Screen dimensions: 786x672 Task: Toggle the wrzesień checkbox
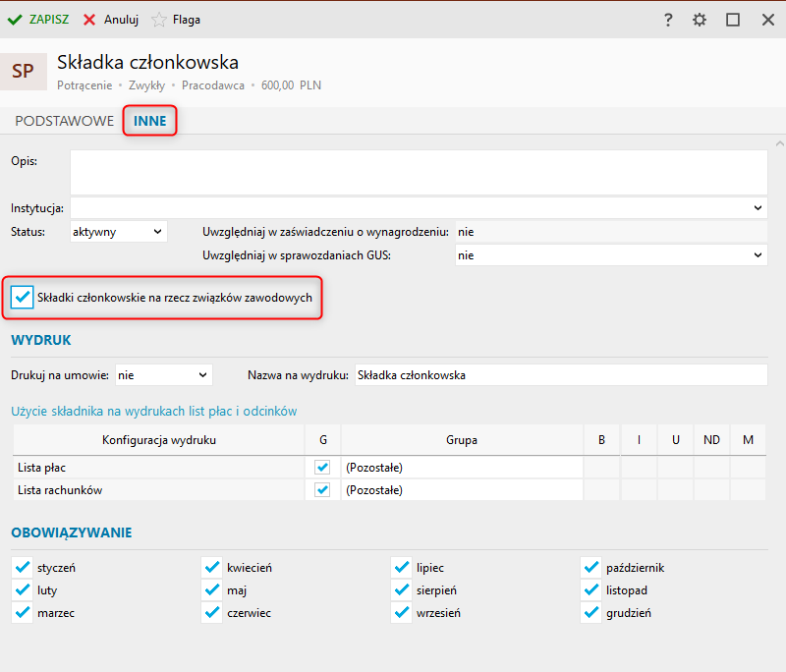pos(402,612)
